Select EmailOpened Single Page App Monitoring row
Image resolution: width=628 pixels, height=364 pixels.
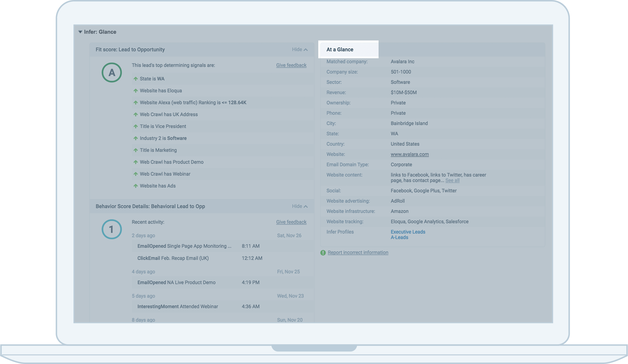pyautogui.click(x=223, y=246)
